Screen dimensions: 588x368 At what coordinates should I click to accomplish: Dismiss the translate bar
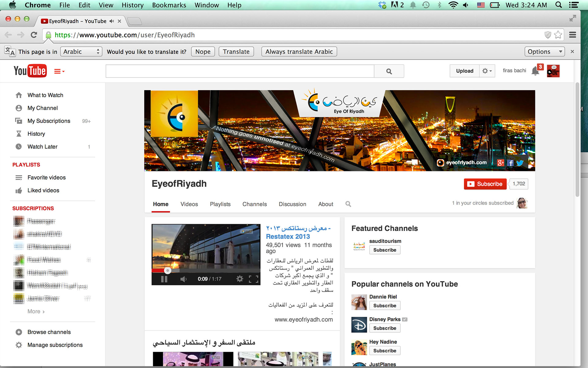pos(572,52)
